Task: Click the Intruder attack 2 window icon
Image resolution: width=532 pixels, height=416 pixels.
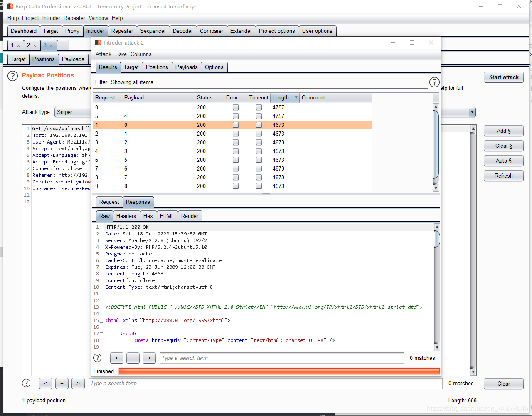Action: 98,42
